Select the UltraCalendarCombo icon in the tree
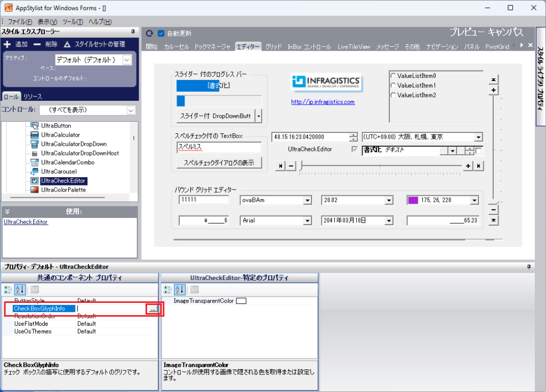This screenshot has height=392, width=546. coord(35,162)
